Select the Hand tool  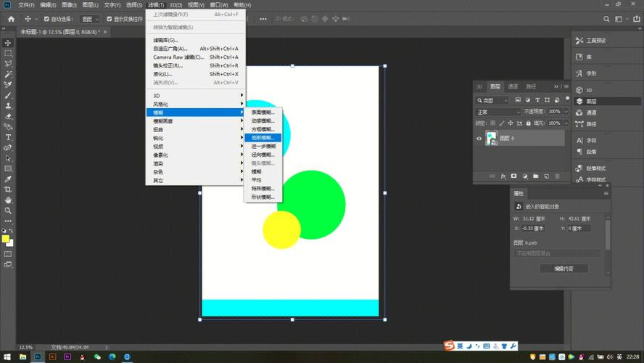click(8, 200)
